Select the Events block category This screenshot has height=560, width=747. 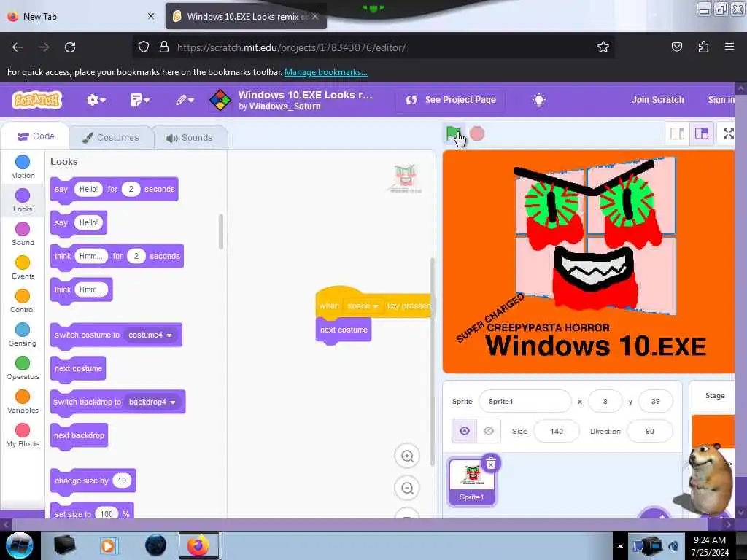tap(23, 267)
